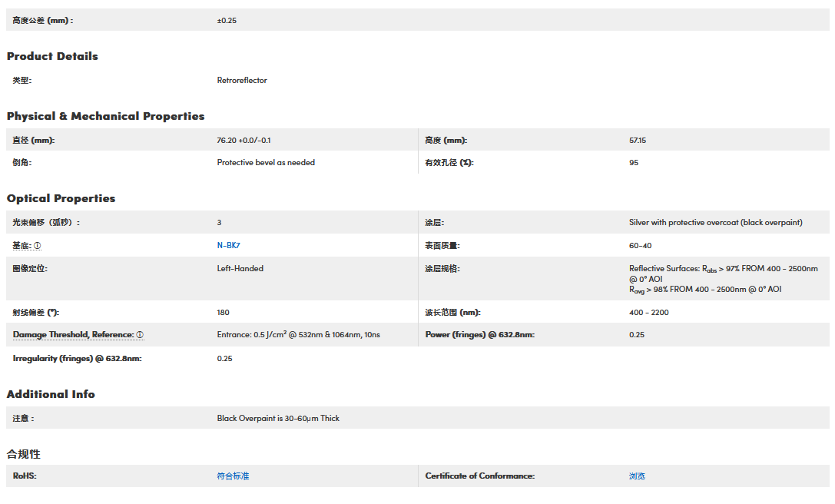Click the 合规性 section heading

[23, 454]
